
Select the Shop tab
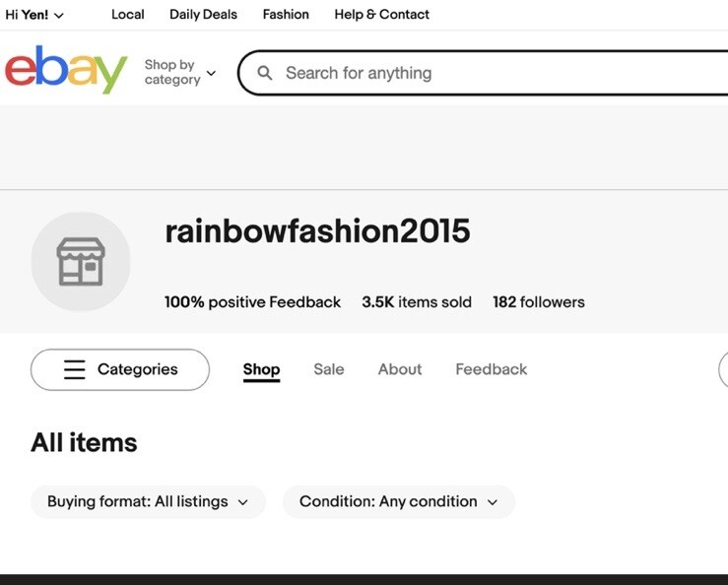tap(261, 369)
